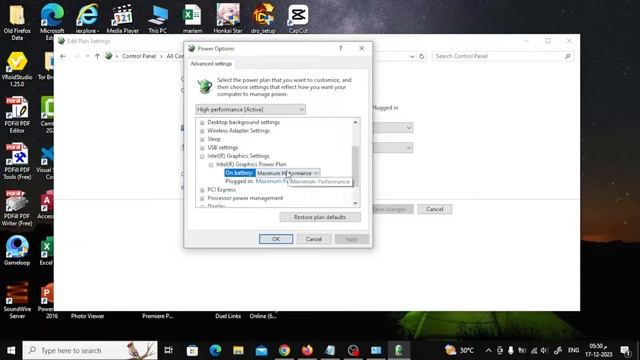Click the taskbar 'Type here to search' box

pyautogui.click(x=90, y=350)
